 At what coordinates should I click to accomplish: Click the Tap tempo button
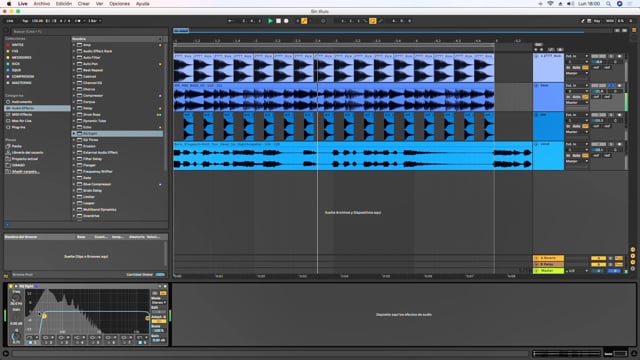(25, 21)
